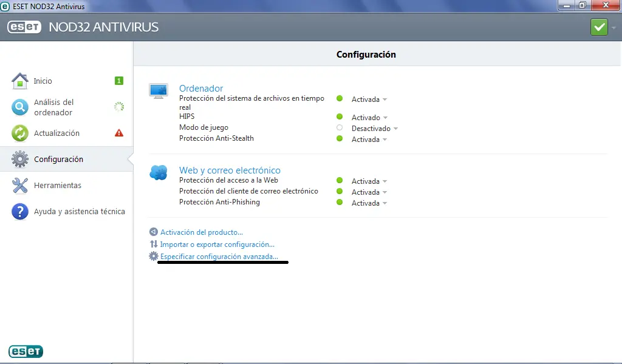
Task: Click the Ayuda question mark icon
Action: (x=20, y=212)
